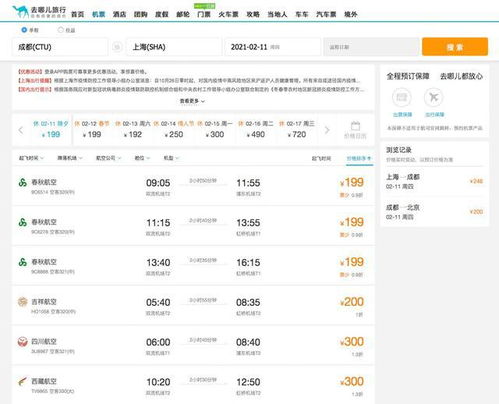Sort by price (价格排序)
499x404 pixels.
coord(359,159)
